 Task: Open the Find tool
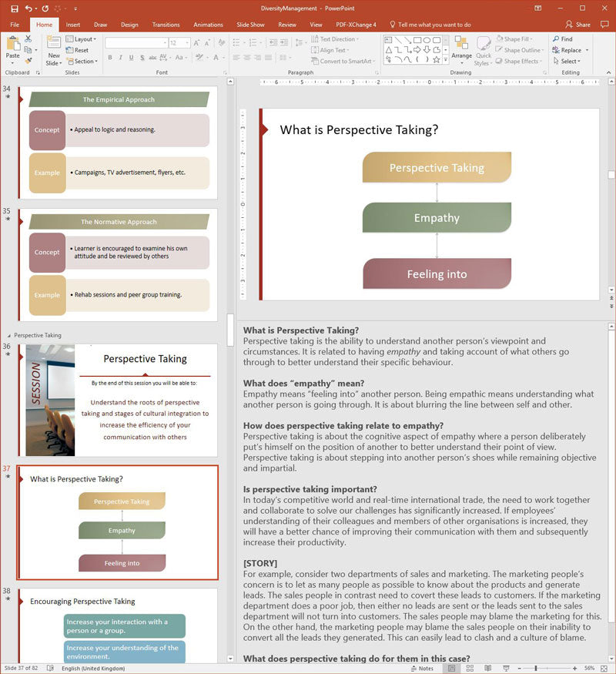pos(563,39)
